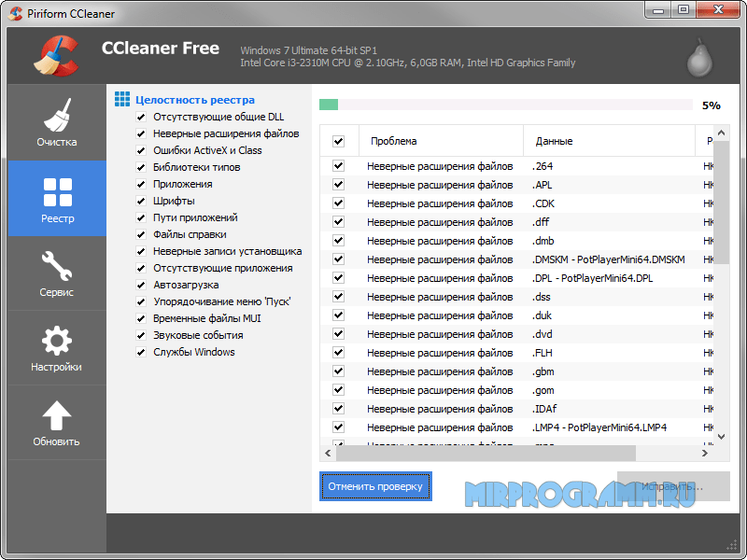This screenshot has height=560, width=747.
Task: Open the Сервис tools section
Action: coord(57,273)
